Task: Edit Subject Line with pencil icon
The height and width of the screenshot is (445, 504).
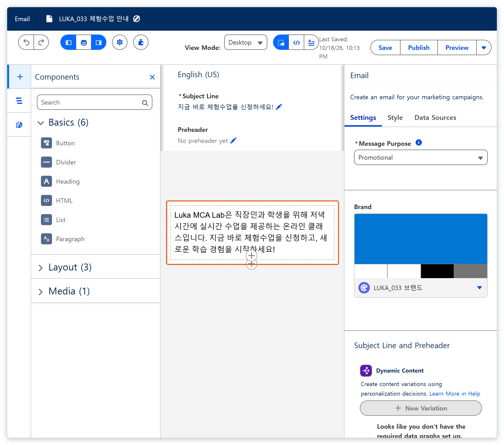Action: pyautogui.click(x=279, y=107)
